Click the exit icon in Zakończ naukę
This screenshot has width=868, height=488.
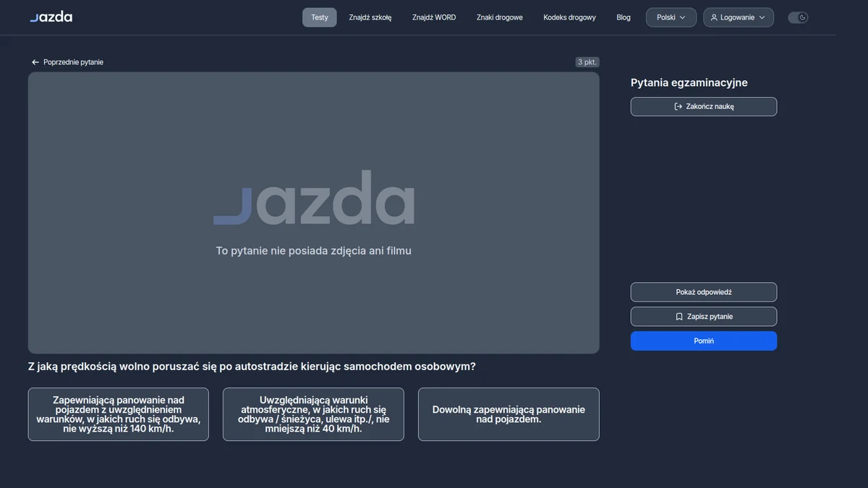click(x=678, y=106)
